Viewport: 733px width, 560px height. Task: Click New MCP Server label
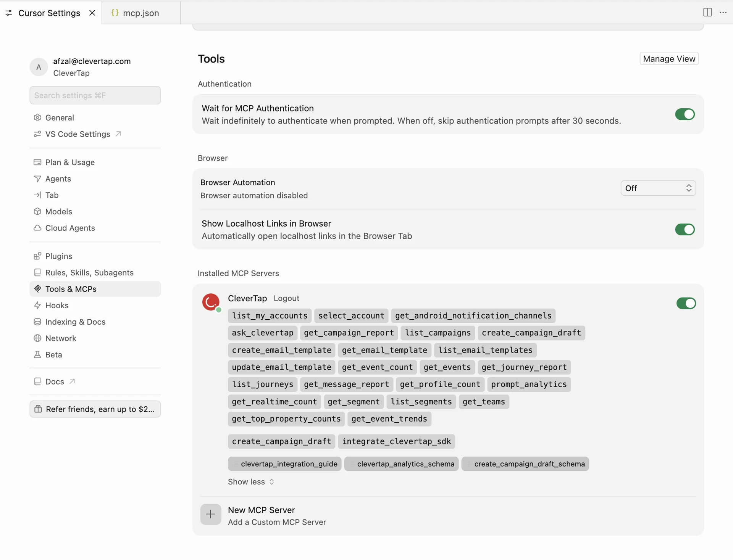[262, 510]
